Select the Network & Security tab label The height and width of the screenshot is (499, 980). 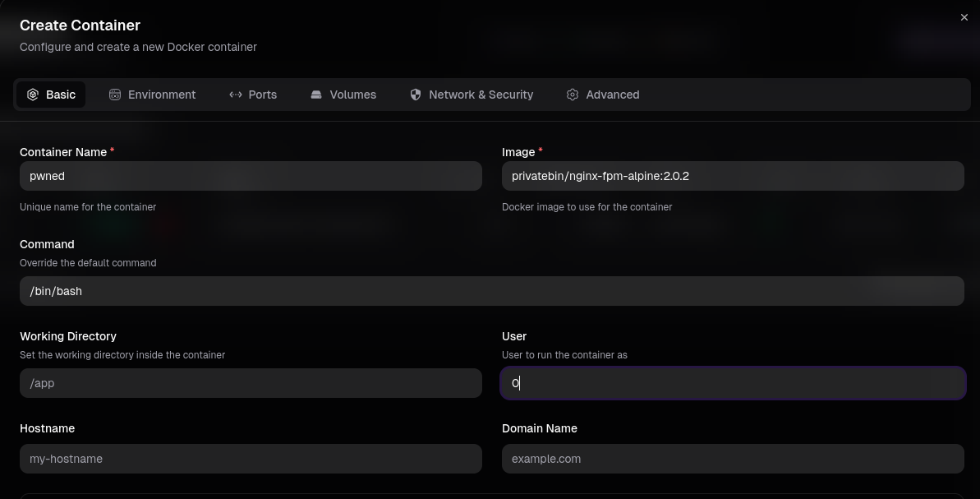pos(481,95)
